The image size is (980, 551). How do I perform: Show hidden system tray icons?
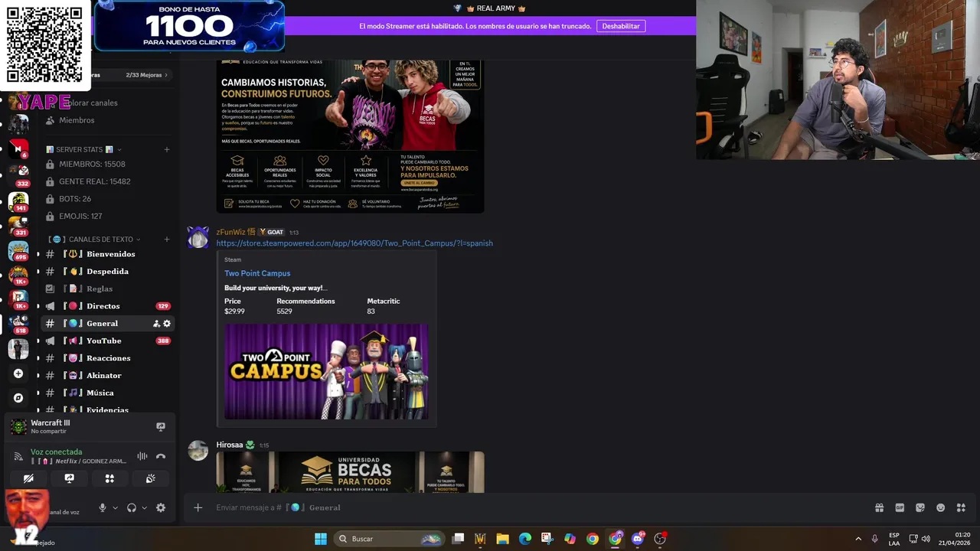858,539
